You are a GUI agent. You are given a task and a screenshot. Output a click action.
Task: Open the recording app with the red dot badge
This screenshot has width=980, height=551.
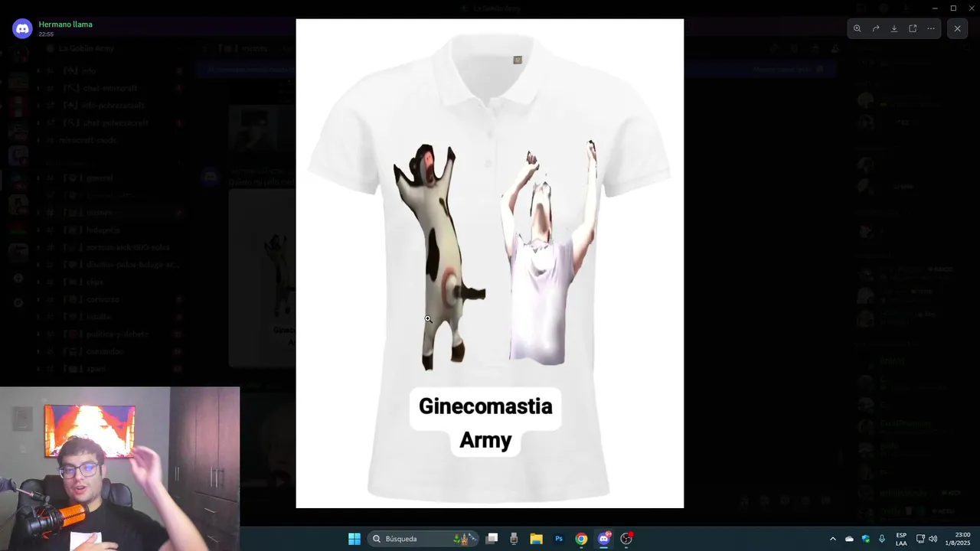pyautogui.click(x=626, y=539)
